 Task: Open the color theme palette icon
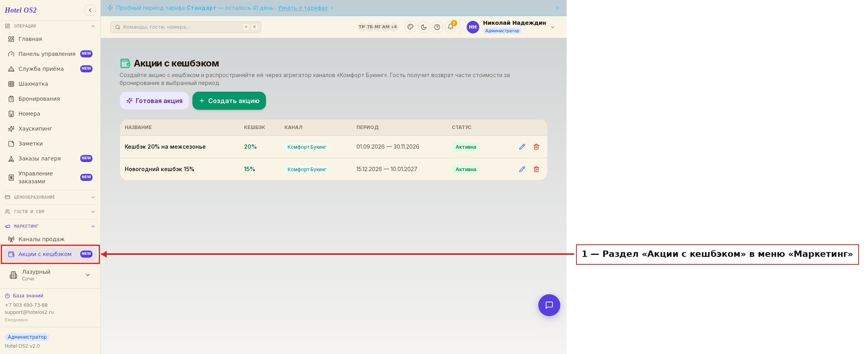[x=410, y=27]
